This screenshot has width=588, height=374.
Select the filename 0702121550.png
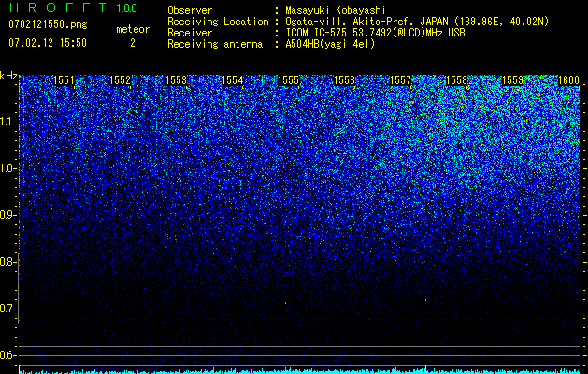[48, 24]
